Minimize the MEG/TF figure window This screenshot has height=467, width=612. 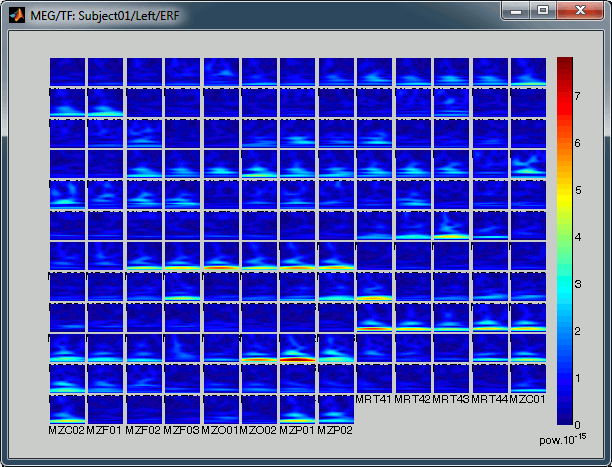point(517,10)
